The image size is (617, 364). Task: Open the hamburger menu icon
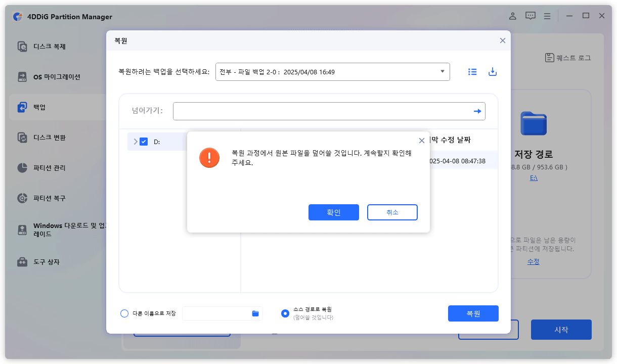pyautogui.click(x=547, y=16)
